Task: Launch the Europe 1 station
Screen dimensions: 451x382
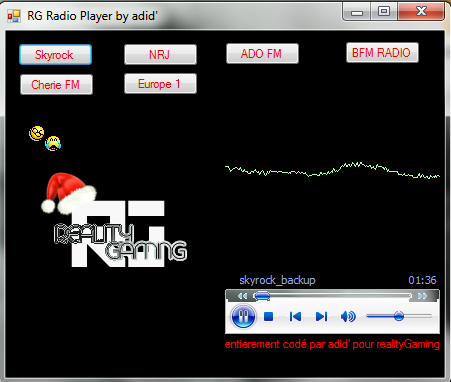Action: click(160, 84)
